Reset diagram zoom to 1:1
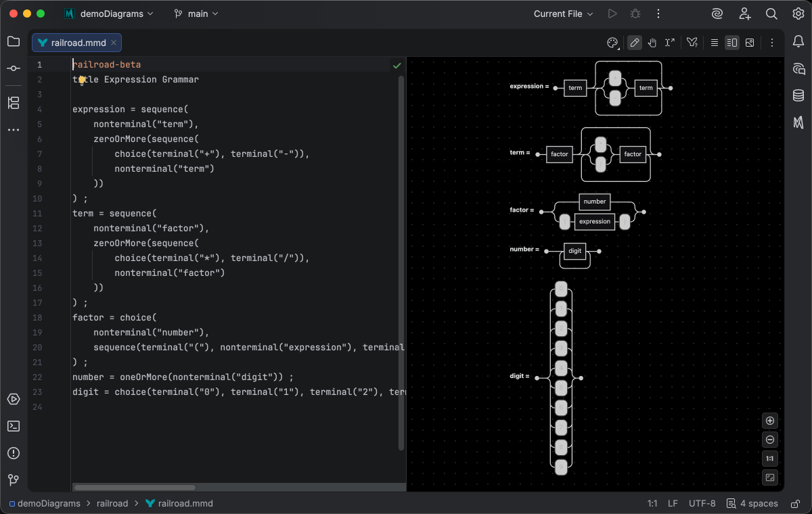Viewport: 812px width, 514px height. coord(770,459)
